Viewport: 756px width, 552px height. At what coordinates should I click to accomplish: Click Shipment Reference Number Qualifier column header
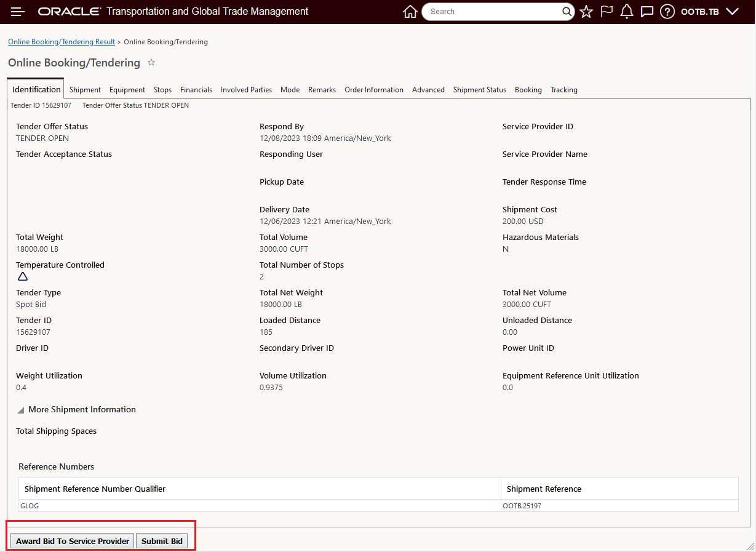[260, 489]
